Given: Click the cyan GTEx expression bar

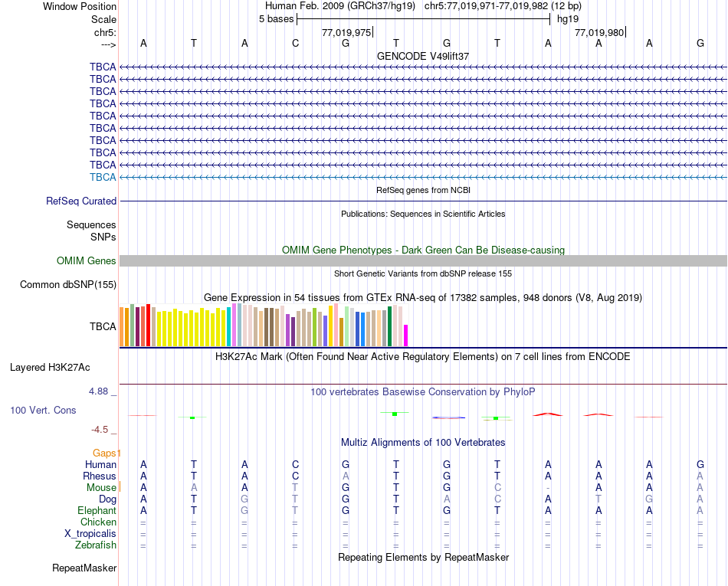Looking at the screenshot, I should point(229,326).
